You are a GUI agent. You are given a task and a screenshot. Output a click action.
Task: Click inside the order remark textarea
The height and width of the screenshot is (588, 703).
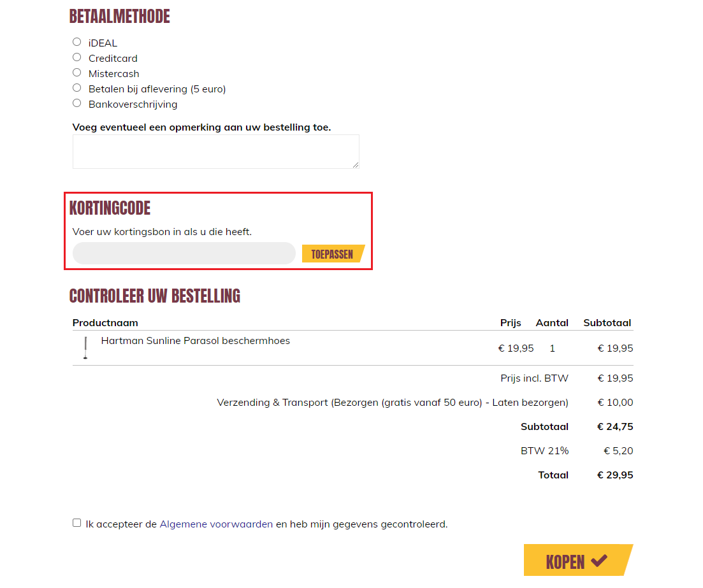tap(215, 151)
